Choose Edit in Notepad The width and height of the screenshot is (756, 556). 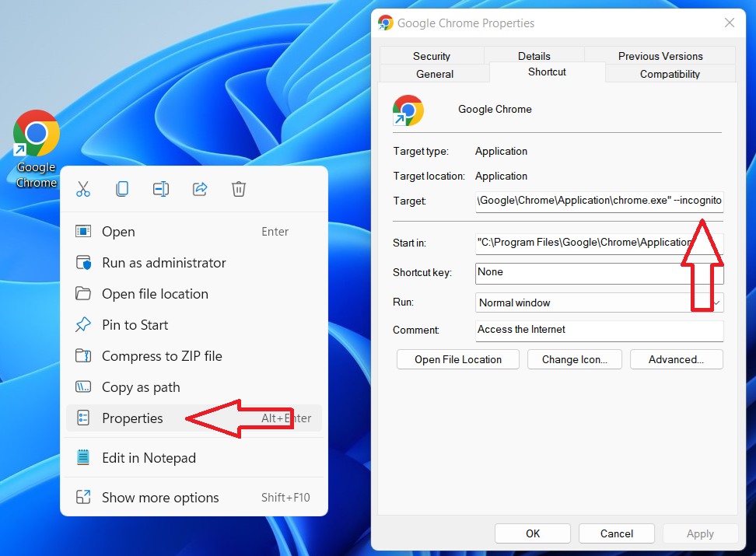(x=194, y=457)
